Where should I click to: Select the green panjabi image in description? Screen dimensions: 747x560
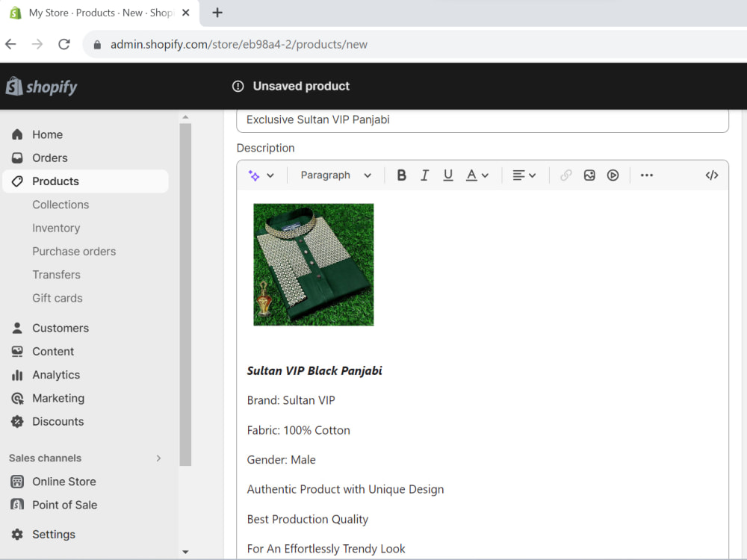coord(314,264)
